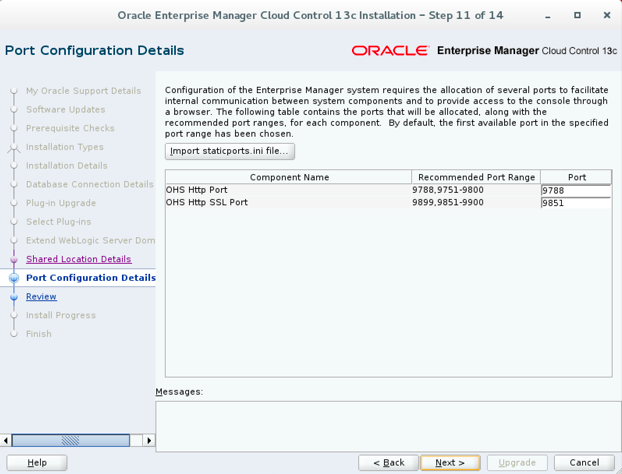Click left arrow of sidebar scrollbar
The height and width of the screenshot is (474, 622).
(6, 440)
